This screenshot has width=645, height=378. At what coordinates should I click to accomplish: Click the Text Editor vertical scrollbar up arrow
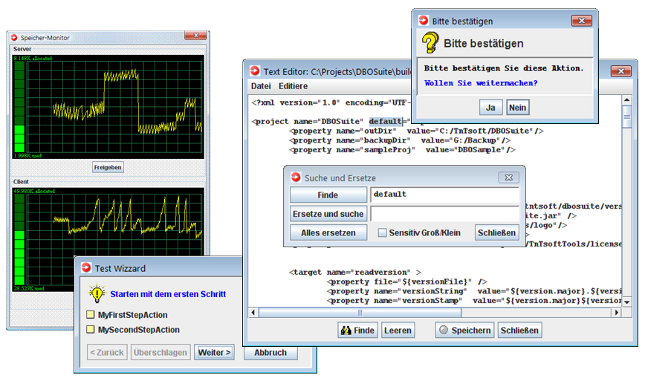[626, 100]
